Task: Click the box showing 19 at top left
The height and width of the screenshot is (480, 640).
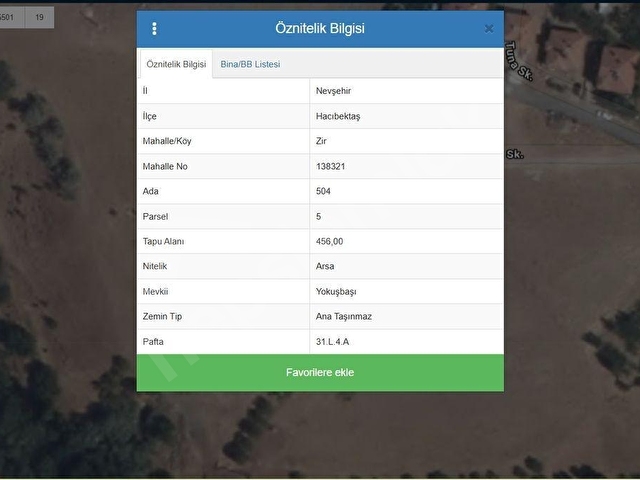Action: (39, 17)
